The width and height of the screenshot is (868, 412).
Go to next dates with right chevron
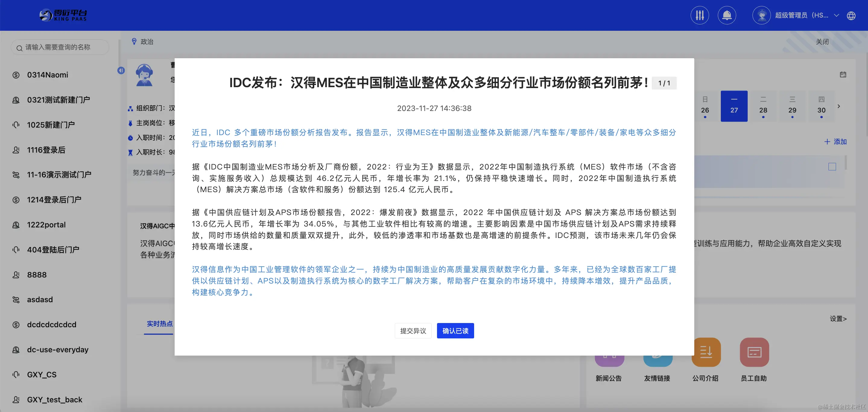(839, 106)
